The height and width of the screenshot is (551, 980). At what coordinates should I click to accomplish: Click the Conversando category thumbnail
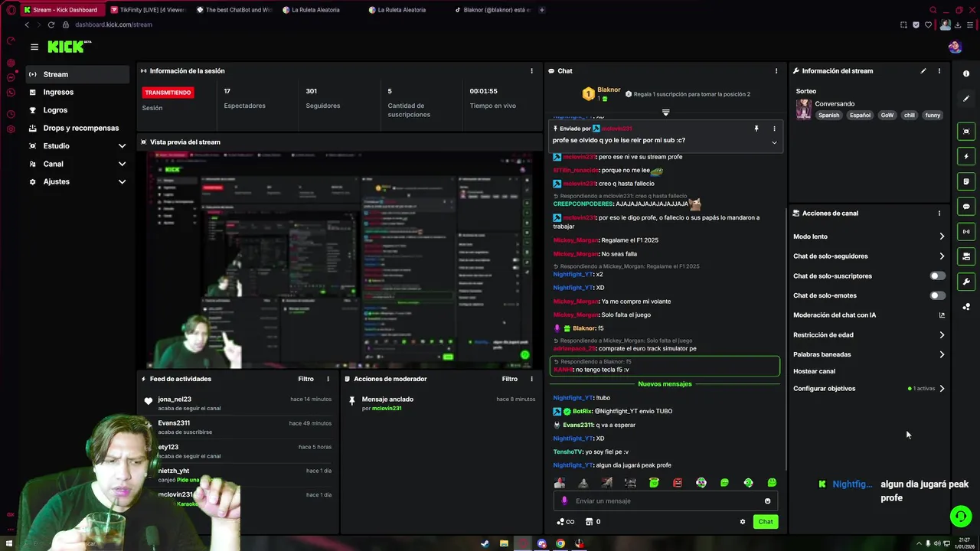click(803, 109)
